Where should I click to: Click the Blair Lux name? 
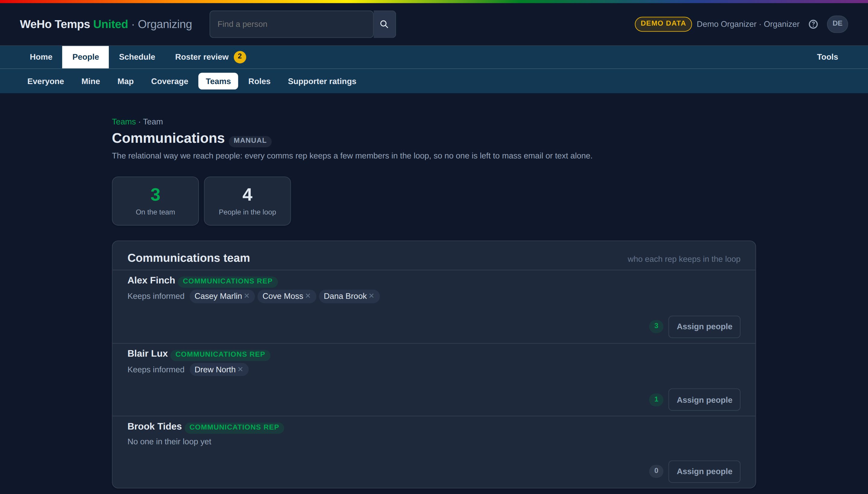(148, 354)
